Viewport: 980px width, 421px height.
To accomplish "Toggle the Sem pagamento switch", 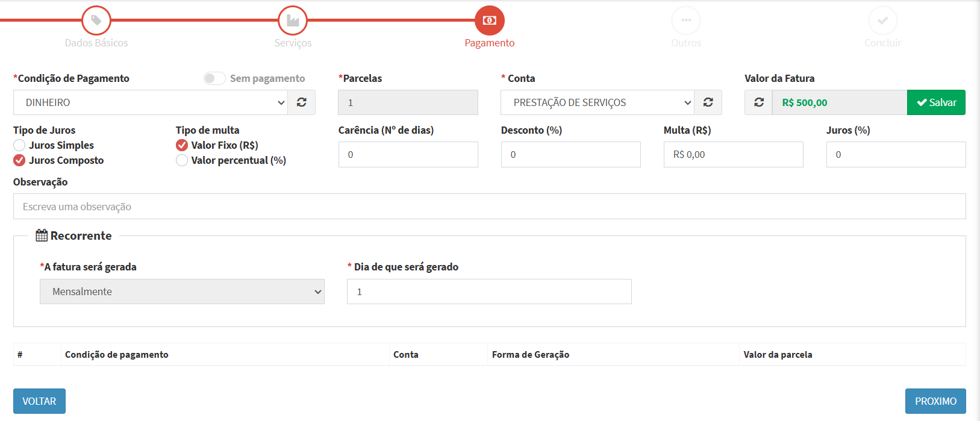I will [x=214, y=78].
